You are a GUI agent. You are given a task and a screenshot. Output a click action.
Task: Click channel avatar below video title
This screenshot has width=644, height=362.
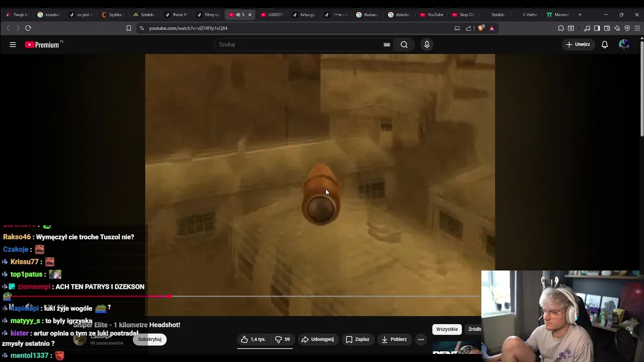[x=80, y=339]
